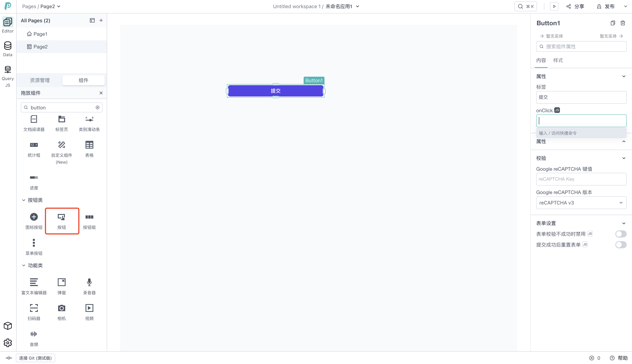Select the 弹窗 widget
This screenshot has height=364, width=632.
click(62, 286)
